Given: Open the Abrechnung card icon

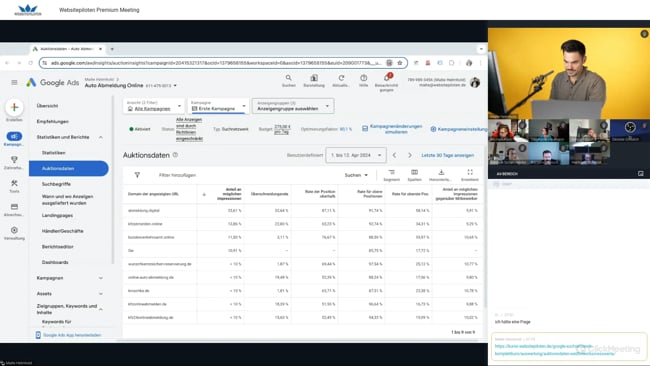Looking at the screenshot, I should [x=14, y=206].
